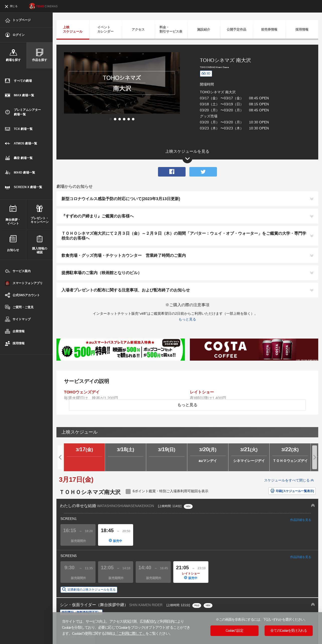Open お知らせ news icon
Viewport: 322px width, 644px height.
coord(13,239)
